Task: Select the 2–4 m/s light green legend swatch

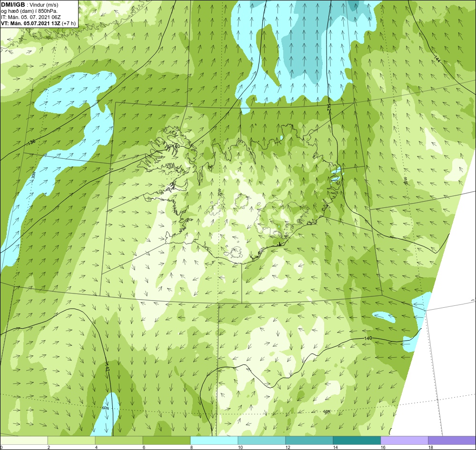Action: [x=71, y=440]
